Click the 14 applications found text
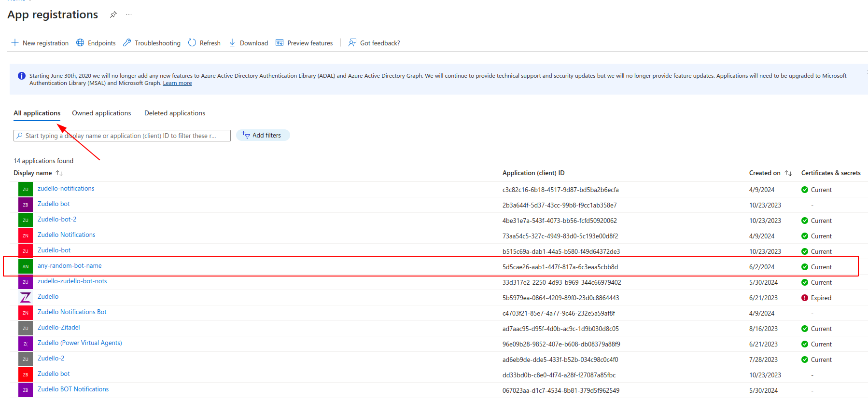 click(43, 161)
